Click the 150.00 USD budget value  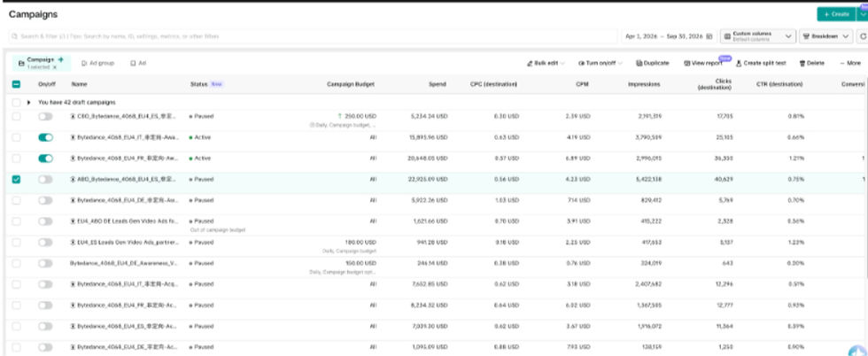pos(360,263)
